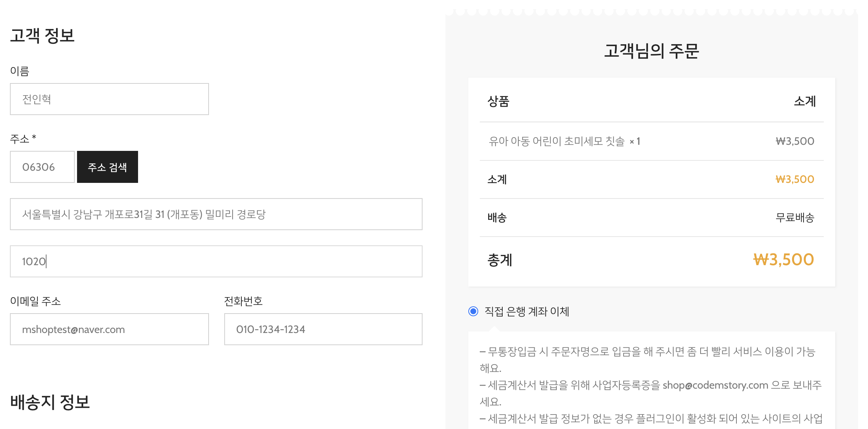Click the 고객님의 주문 title
This screenshot has width=868, height=429.
[x=651, y=51]
